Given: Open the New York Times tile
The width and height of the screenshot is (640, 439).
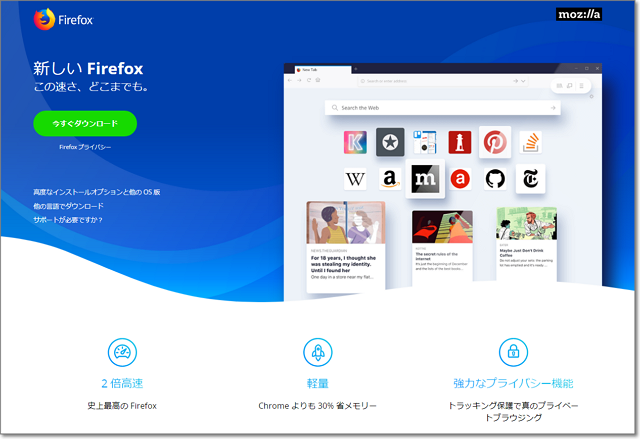Looking at the screenshot, I should 529,179.
